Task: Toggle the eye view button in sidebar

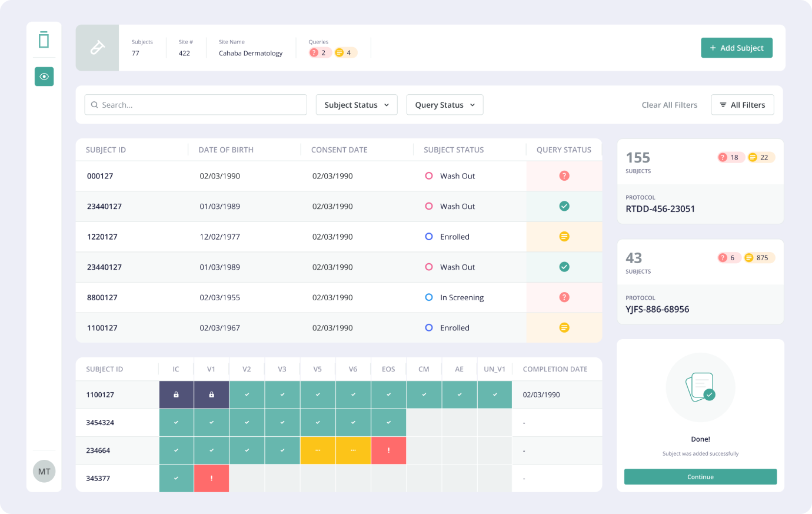Action: [x=44, y=77]
